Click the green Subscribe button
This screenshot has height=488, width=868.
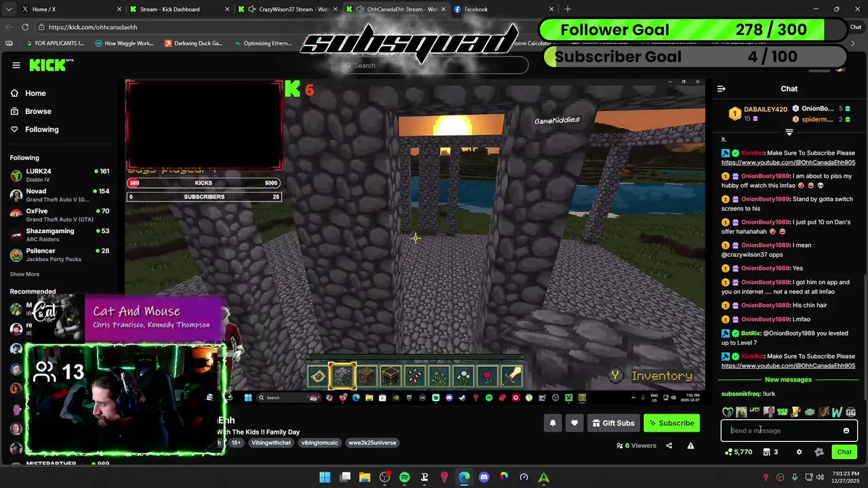click(x=671, y=423)
